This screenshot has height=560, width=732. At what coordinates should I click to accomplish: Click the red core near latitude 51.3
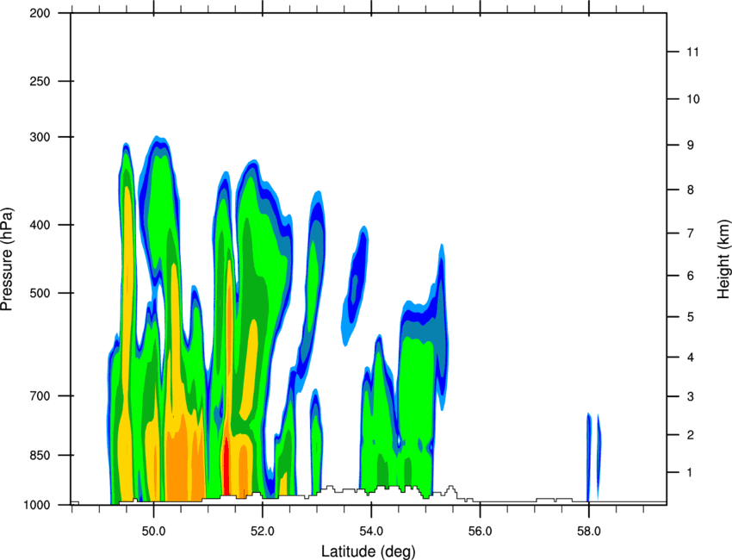(226, 465)
